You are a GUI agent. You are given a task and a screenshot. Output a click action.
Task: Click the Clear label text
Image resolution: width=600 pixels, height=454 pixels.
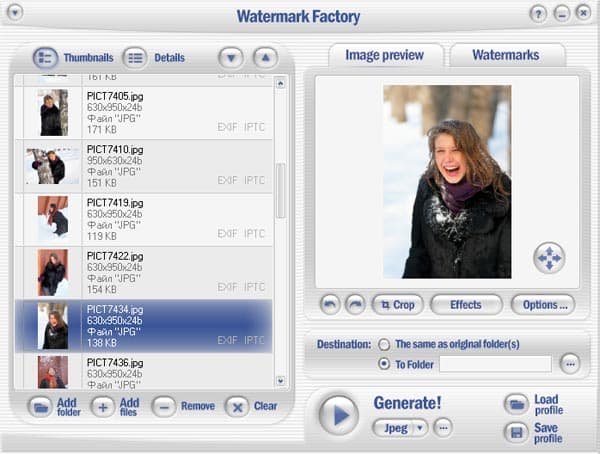coord(265,406)
